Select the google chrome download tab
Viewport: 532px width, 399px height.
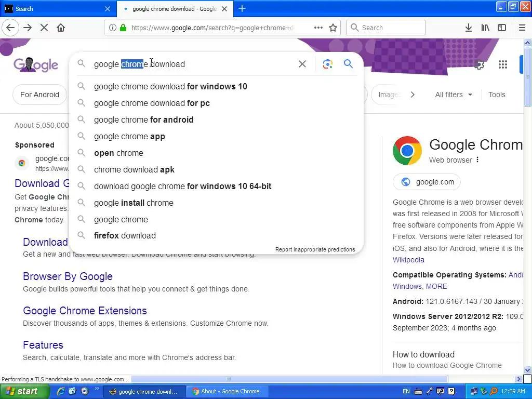tap(175, 9)
